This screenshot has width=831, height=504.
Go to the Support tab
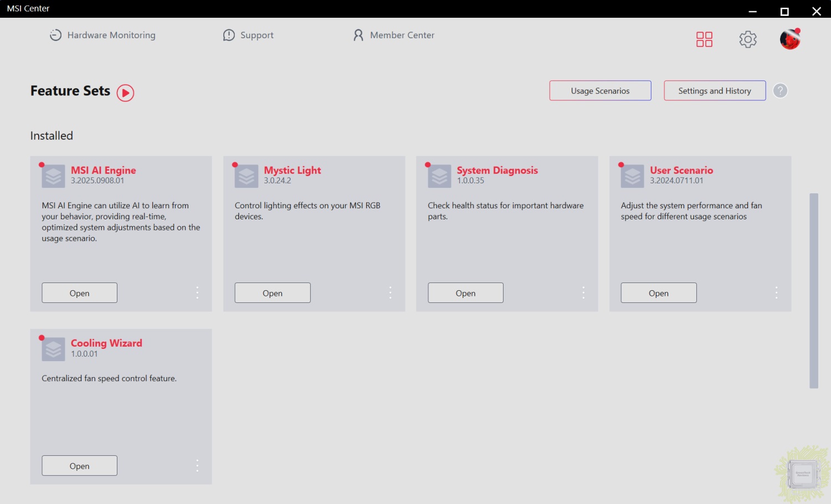248,35
